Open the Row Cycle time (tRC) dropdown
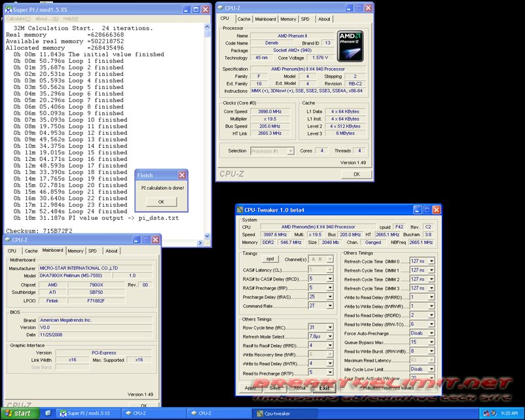The image size is (525, 420). pyautogui.click(x=330, y=327)
